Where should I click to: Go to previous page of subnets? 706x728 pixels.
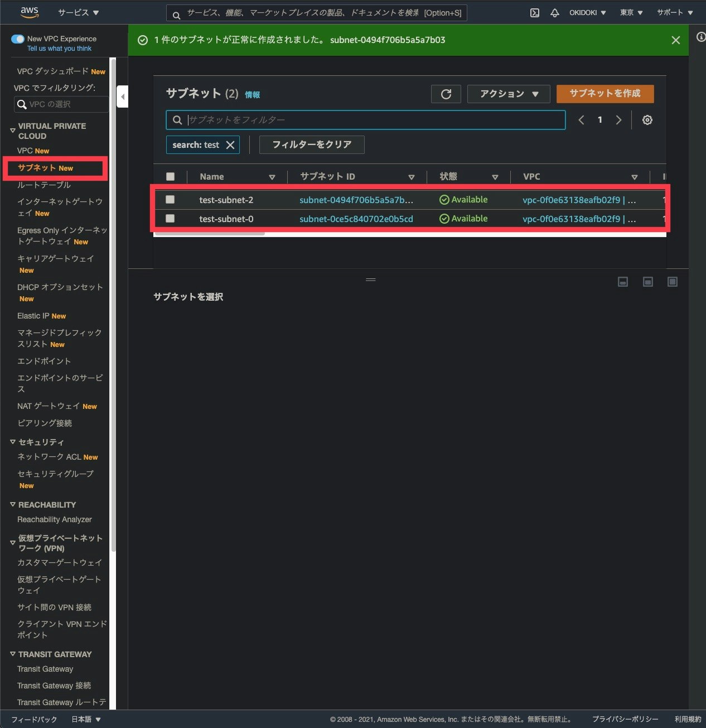click(x=581, y=120)
